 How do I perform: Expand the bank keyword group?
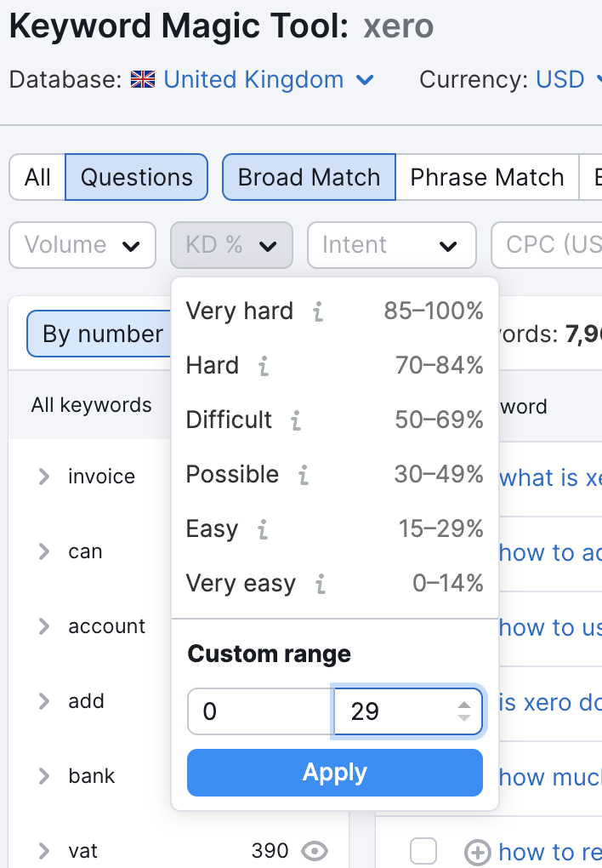[44, 776]
